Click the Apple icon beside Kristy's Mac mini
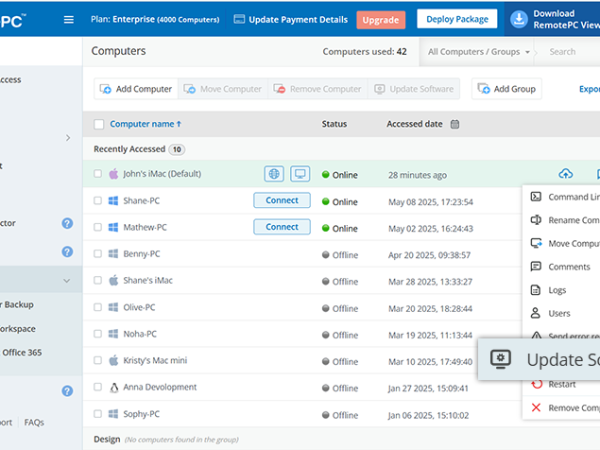600x450 pixels. (x=114, y=360)
